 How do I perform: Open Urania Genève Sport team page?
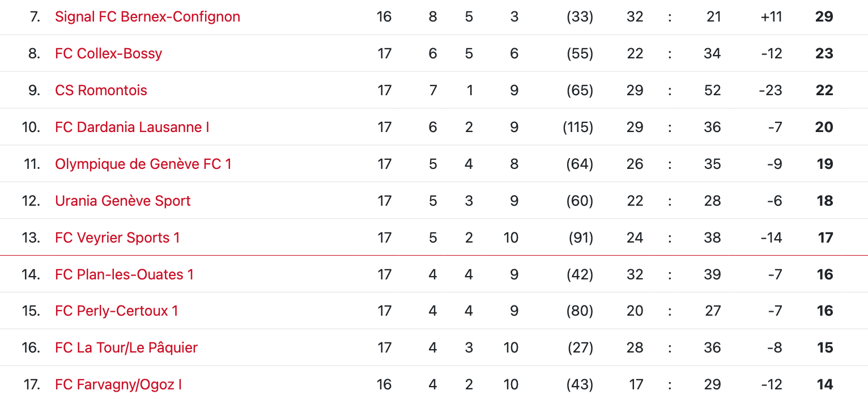point(122,201)
